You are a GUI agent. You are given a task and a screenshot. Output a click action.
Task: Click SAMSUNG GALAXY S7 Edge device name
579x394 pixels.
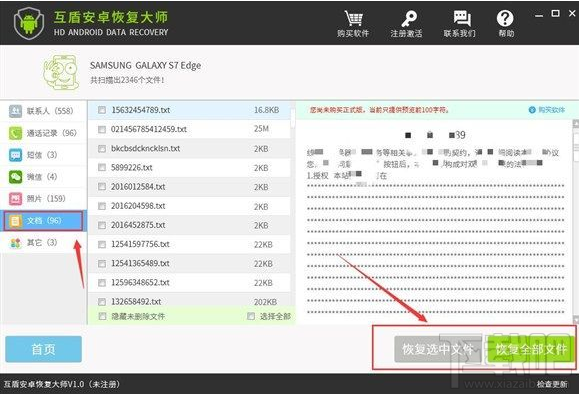(x=145, y=66)
